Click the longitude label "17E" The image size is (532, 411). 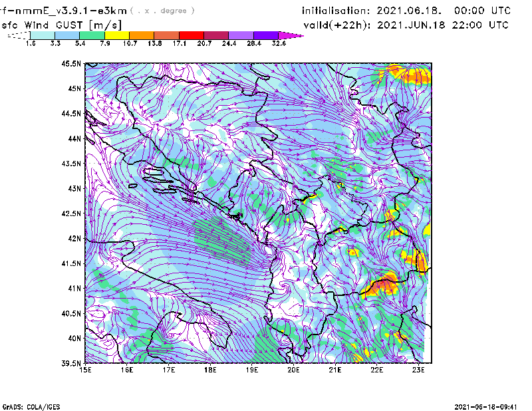tap(169, 370)
